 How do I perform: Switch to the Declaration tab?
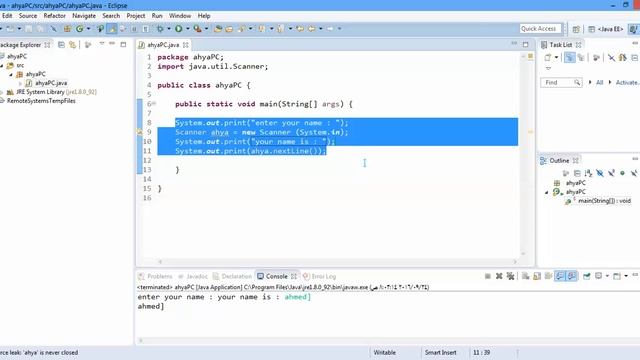232,276
